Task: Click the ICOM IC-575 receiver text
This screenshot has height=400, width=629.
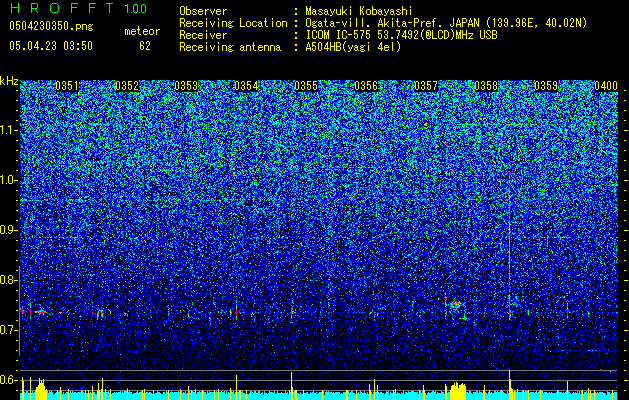Action: point(401,35)
